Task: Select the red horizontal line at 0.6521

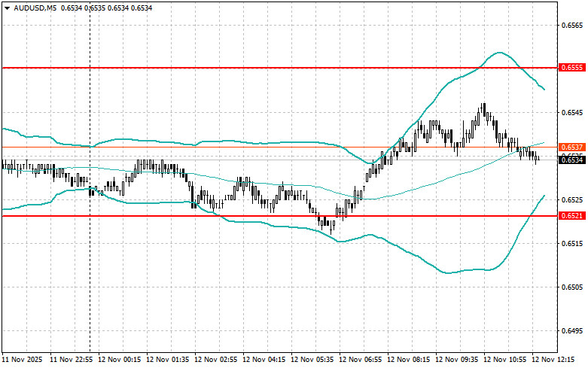Action: pyautogui.click(x=280, y=216)
